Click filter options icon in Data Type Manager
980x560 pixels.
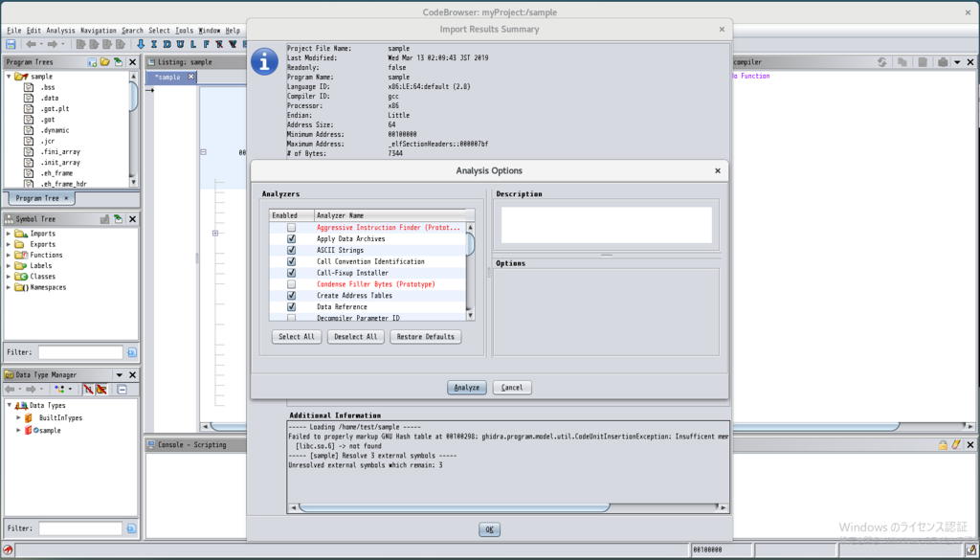pos(132,528)
